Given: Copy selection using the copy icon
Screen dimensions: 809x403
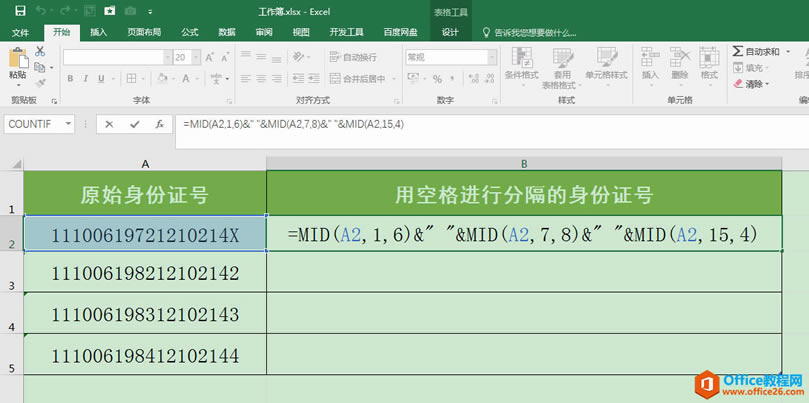Looking at the screenshot, I should [39, 67].
